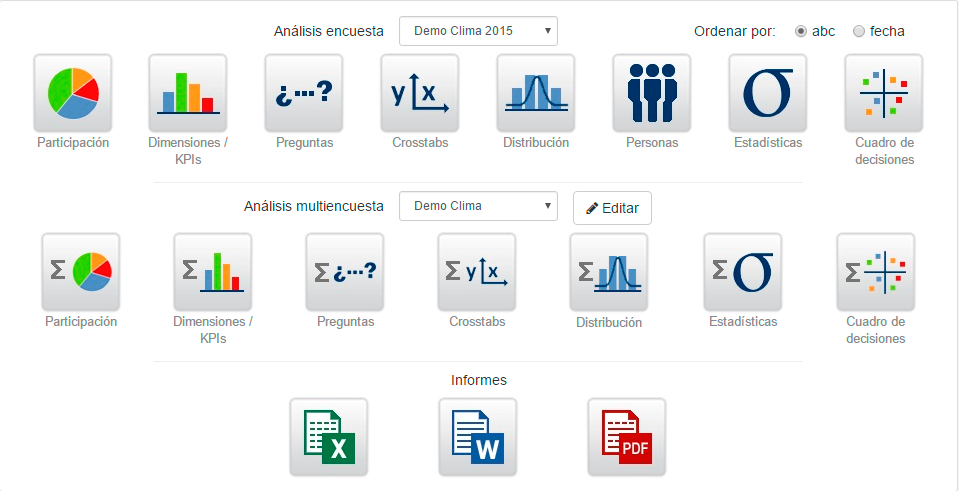Open the single-survey Preguntas icon

(x=304, y=94)
